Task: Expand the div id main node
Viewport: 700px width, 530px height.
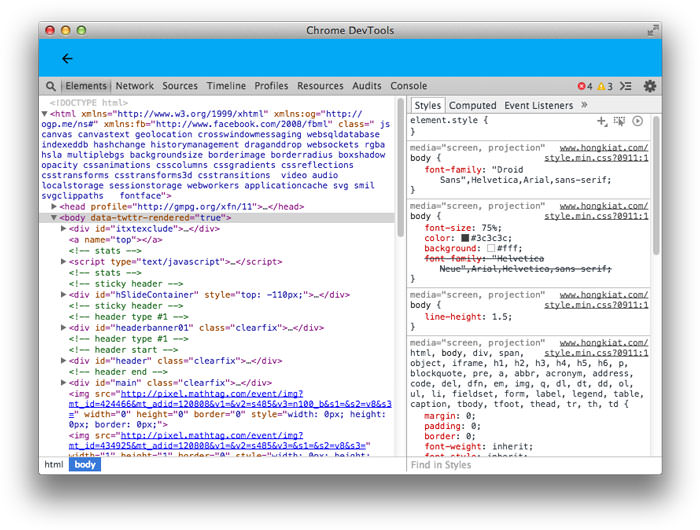Action: point(63,382)
